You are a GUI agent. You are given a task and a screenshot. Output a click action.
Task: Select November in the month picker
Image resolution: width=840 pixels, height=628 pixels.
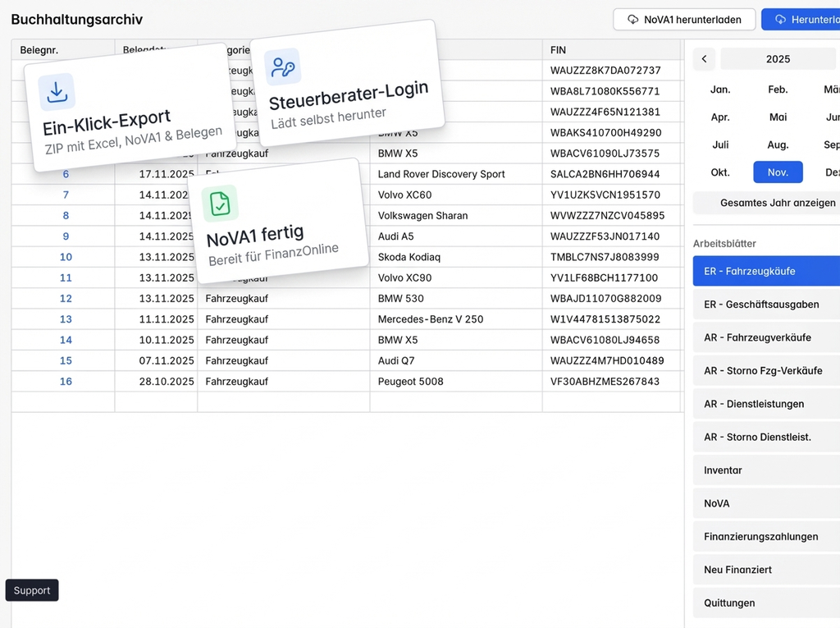click(x=778, y=172)
